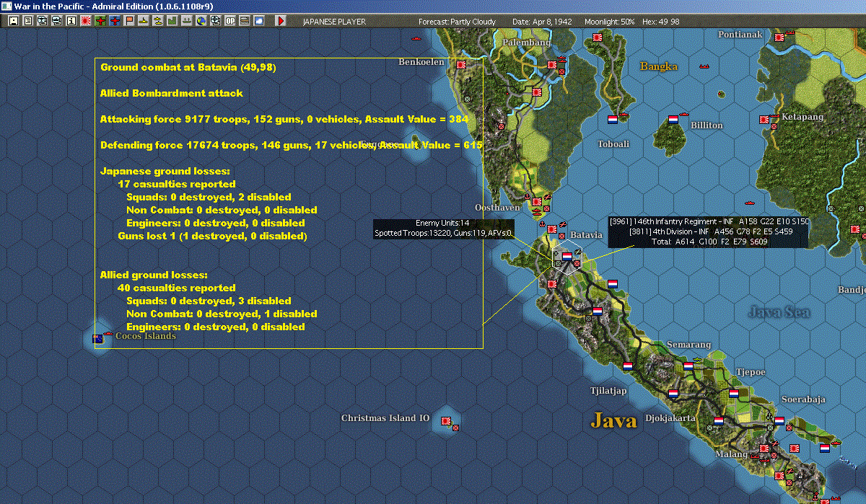Open the save game disk icon
Image resolution: width=866 pixels, height=504 pixels.
point(13,21)
